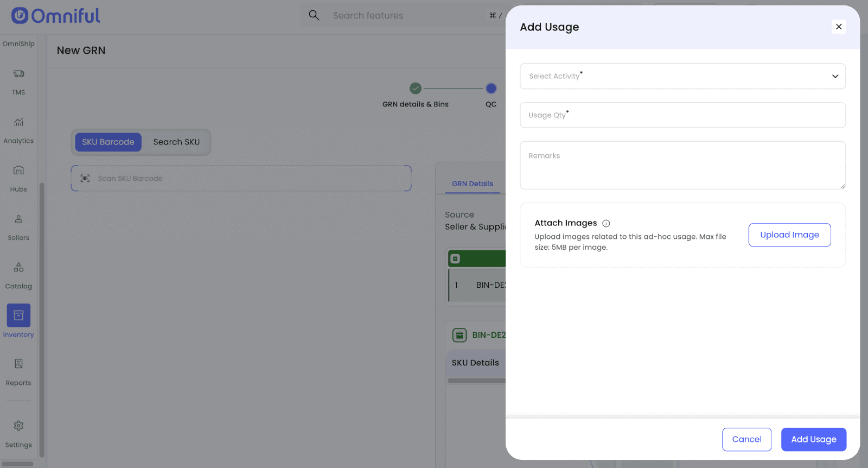The image size is (868, 468).
Task: Click the Usage Qty input field
Action: tap(682, 115)
